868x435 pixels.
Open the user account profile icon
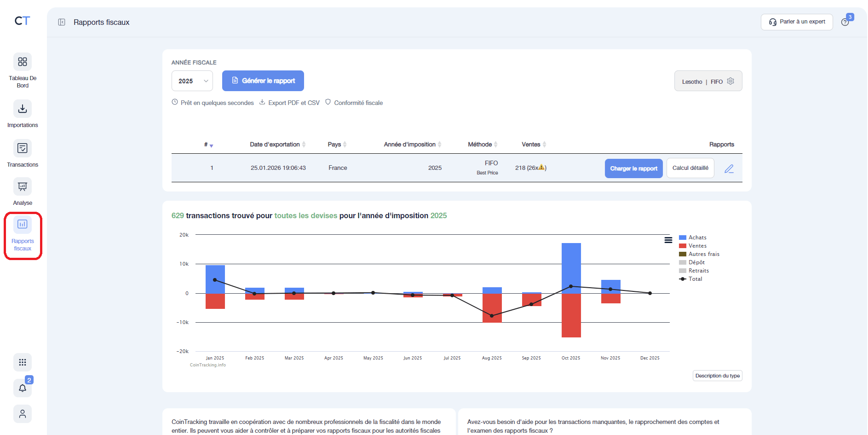tap(23, 414)
